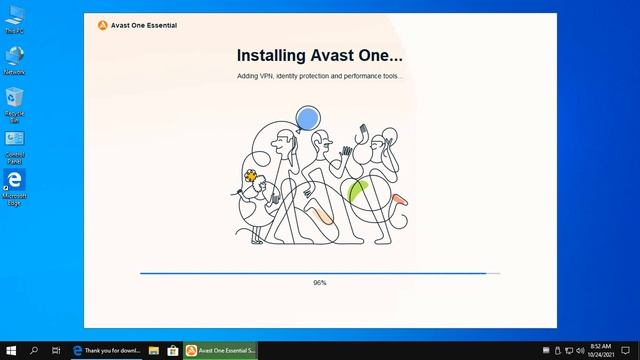Screen dimensions: 640x360
Task: Switch to Edge "Thank you for downl..." taskbar window
Action: [x=107, y=351]
